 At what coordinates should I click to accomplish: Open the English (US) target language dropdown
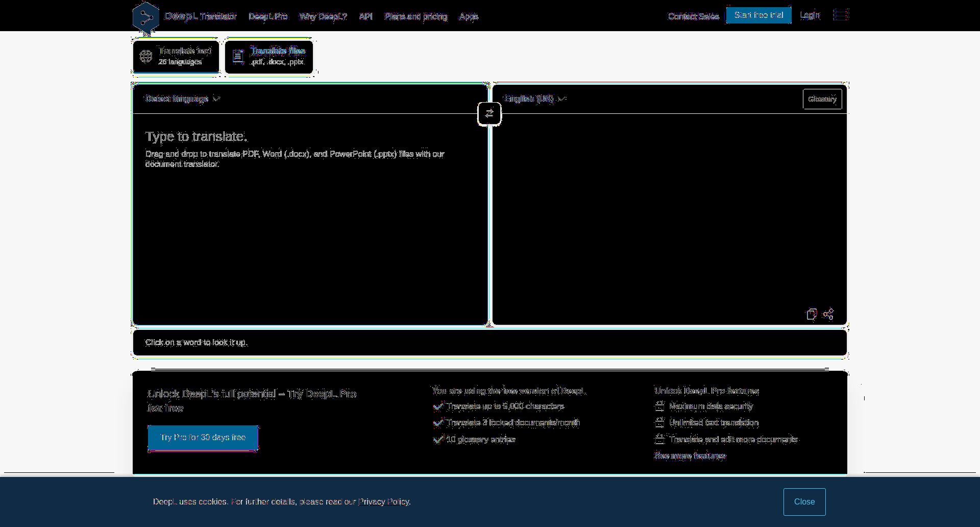click(535, 99)
